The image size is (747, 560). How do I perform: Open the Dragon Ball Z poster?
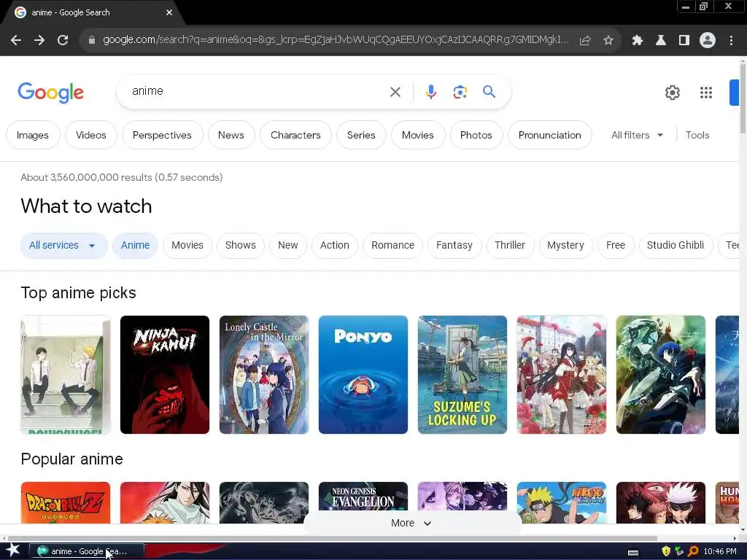[x=65, y=502]
